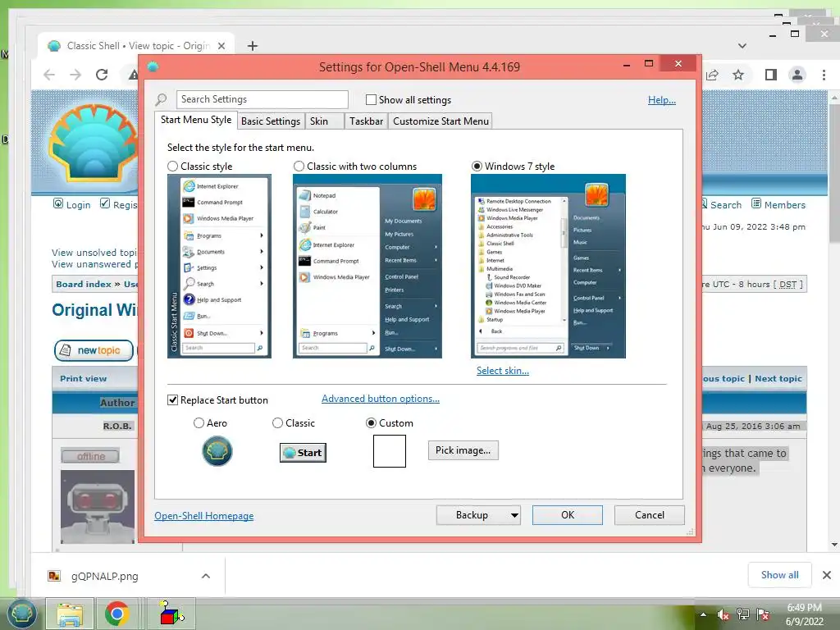Select Windows 7 style radio button

477,166
